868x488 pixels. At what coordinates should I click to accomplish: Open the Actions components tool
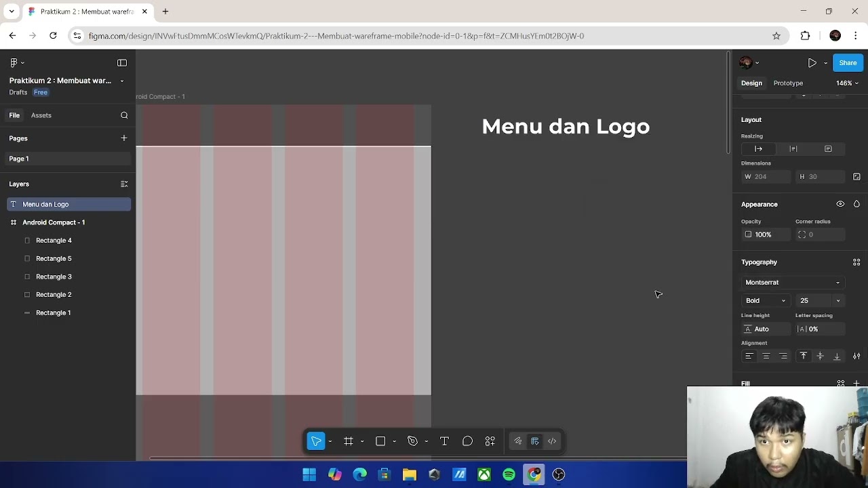coord(490,441)
